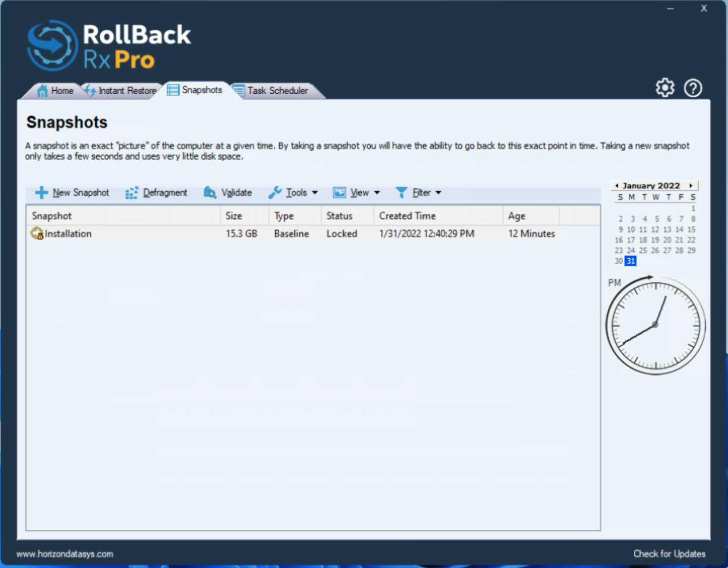
Task: Open the www.horizondatasys.com link
Action: pos(65,553)
